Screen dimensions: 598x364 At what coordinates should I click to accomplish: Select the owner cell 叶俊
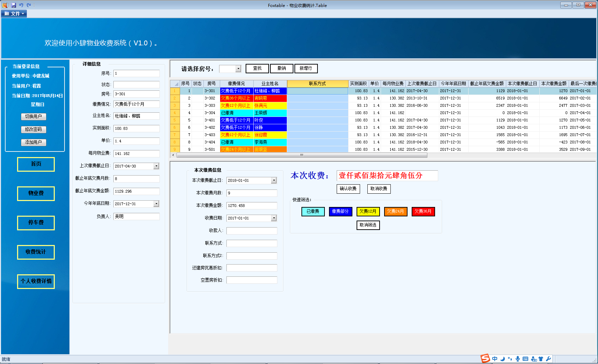coord(270,120)
